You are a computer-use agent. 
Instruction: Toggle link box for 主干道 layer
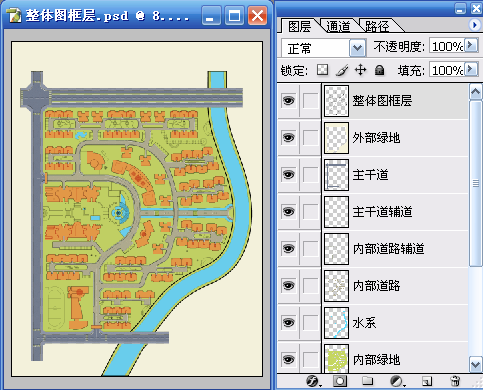click(311, 174)
